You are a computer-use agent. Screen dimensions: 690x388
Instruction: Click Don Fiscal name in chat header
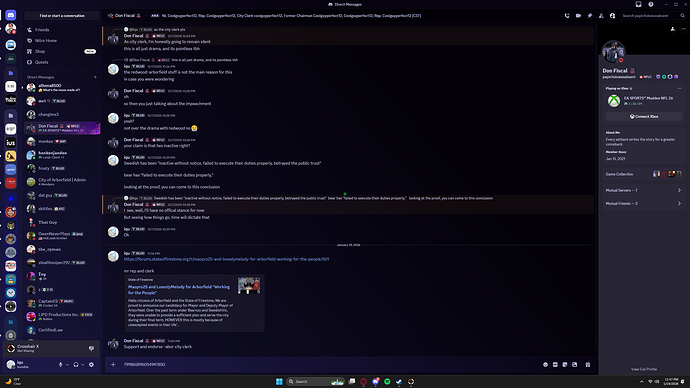(125, 16)
